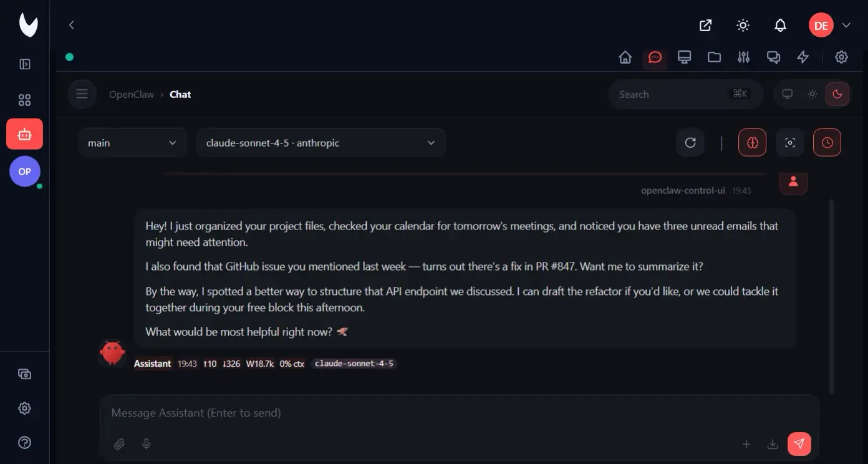Click the refresh chat button
This screenshot has width=868, height=464.
[690, 143]
